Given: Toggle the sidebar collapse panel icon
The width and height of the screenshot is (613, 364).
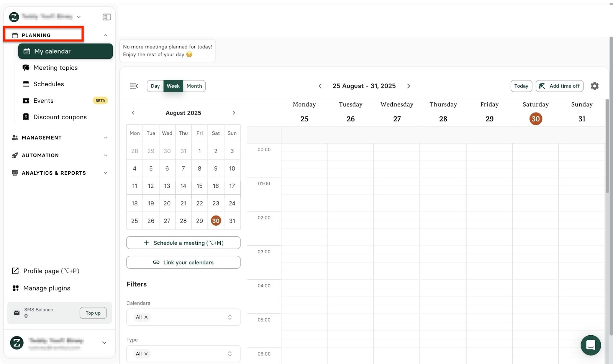Looking at the screenshot, I should [107, 17].
